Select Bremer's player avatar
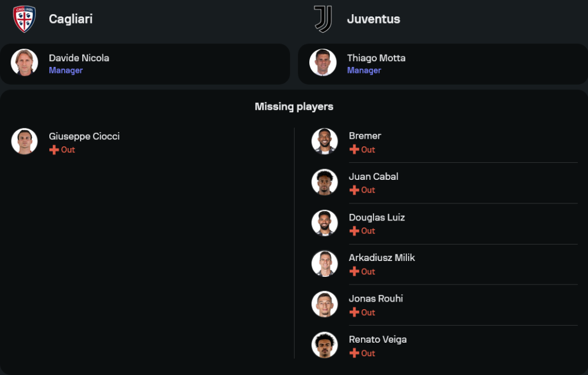Screen dimensions: 588x375 (x=325, y=142)
